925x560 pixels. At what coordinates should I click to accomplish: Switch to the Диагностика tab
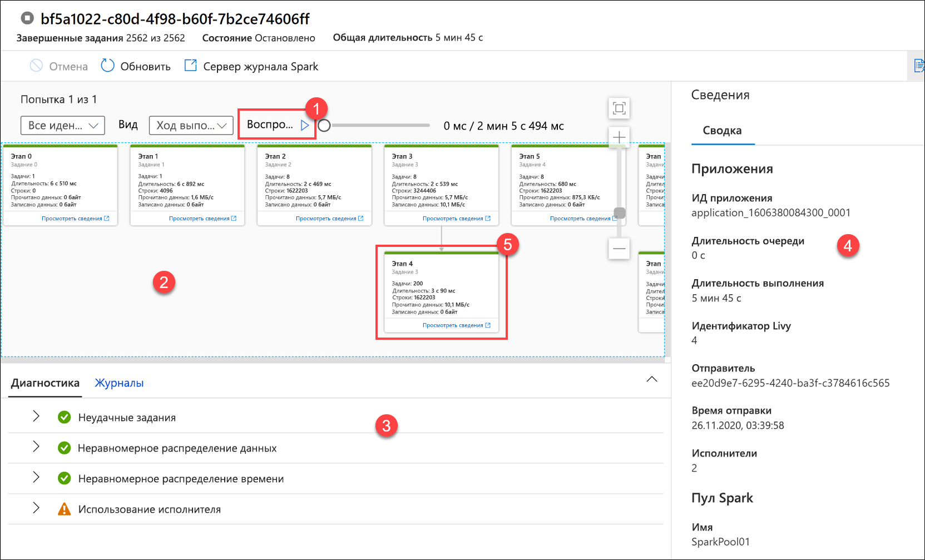click(x=45, y=383)
